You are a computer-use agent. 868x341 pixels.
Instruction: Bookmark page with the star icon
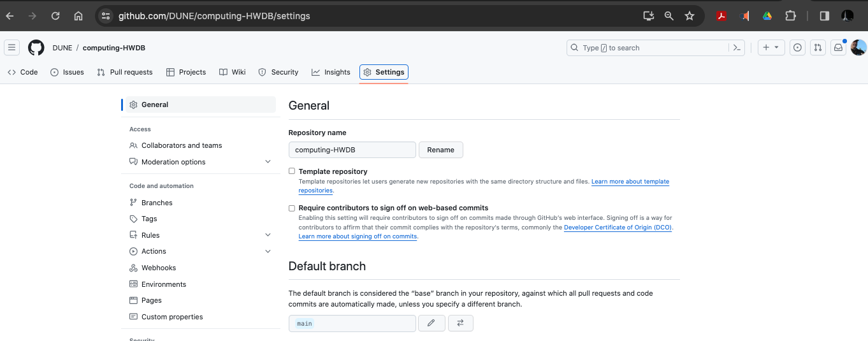689,16
